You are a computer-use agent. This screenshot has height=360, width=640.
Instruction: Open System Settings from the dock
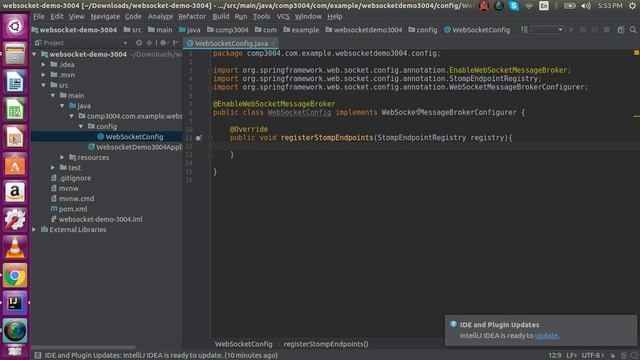[15, 220]
